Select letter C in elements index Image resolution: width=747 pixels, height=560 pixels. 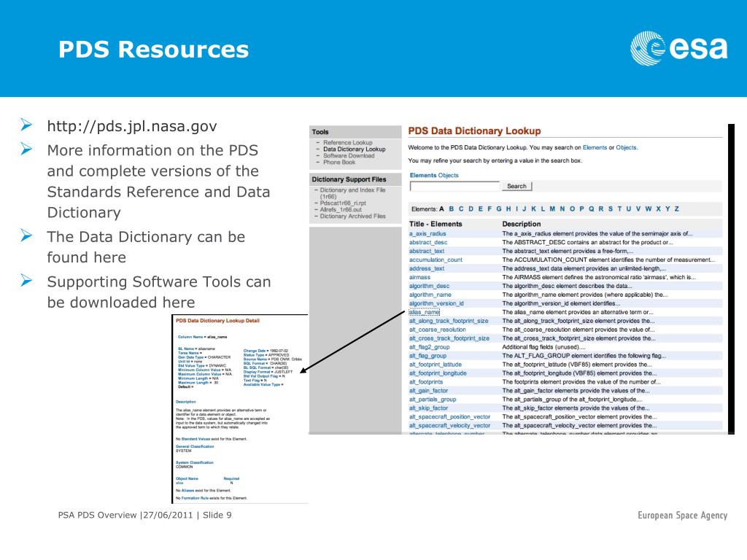(x=461, y=209)
